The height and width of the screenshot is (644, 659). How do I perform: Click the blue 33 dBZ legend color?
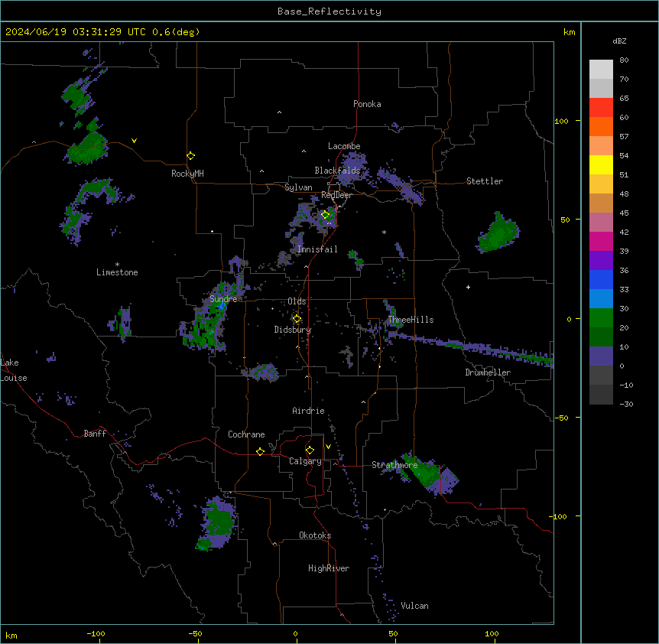(601, 279)
